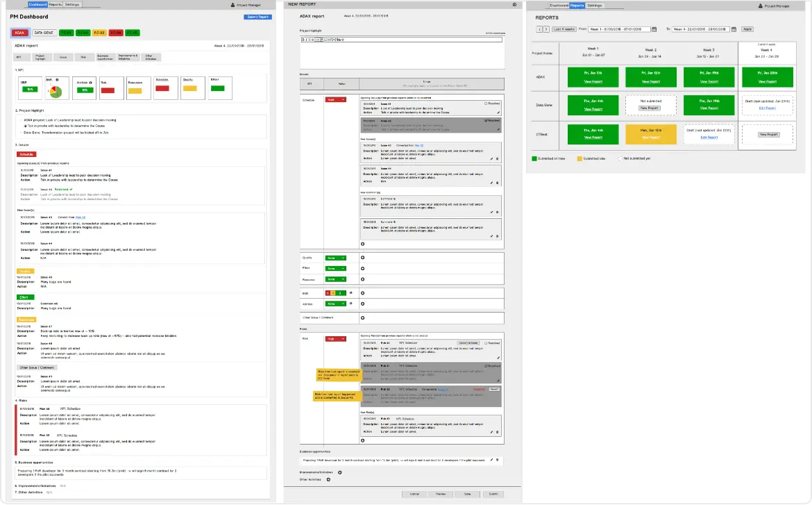Open the calendar picker for the To date
The width and height of the screenshot is (812, 505).
tap(736, 29)
